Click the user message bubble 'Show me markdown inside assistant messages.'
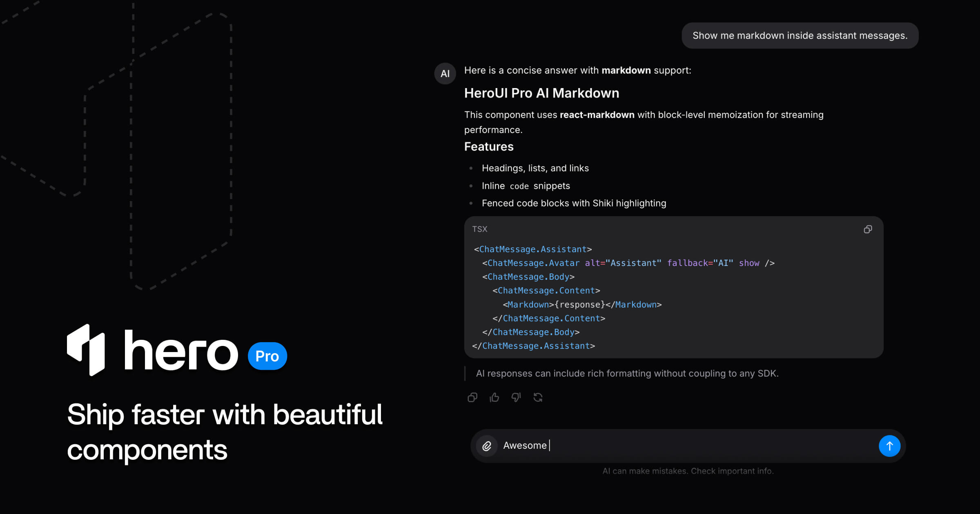The image size is (980, 514). click(x=800, y=35)
